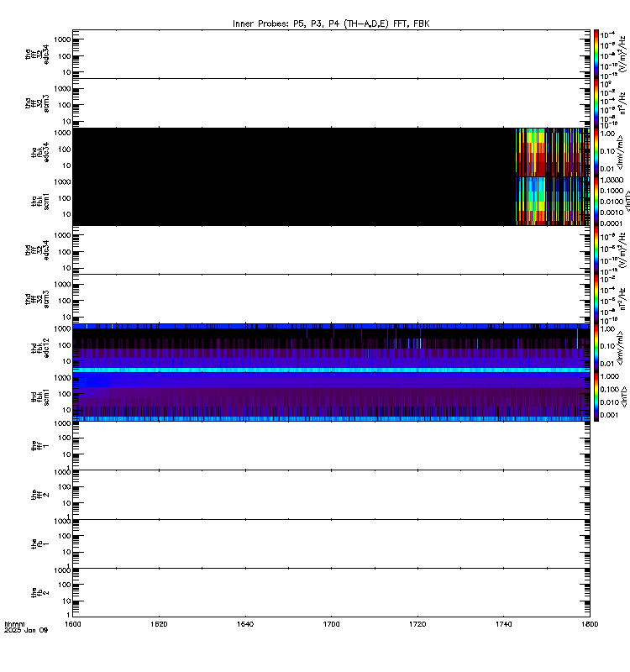This screenshot has width=630, height=672.
Task: Click the 1620 time tick label
Action: click(x=159, y=624)
